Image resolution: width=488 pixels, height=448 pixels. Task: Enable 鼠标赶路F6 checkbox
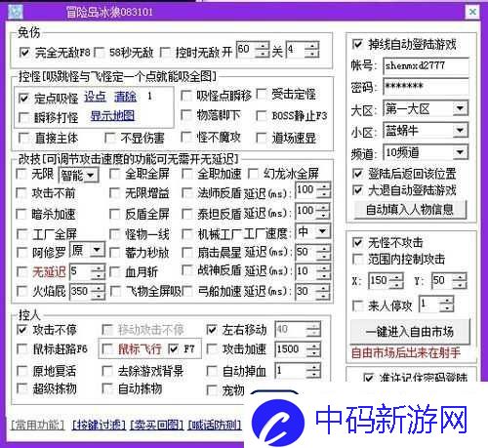(x=21, y=349)
